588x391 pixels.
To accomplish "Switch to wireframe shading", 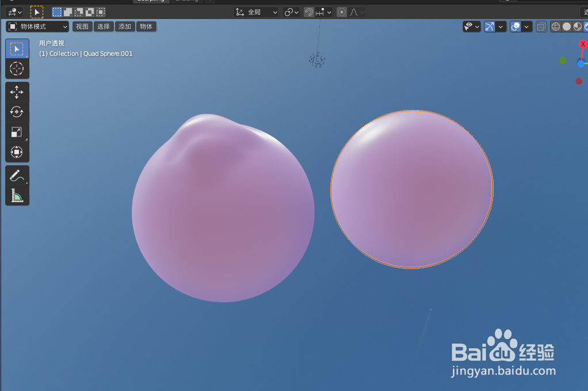I will (556, 26).
